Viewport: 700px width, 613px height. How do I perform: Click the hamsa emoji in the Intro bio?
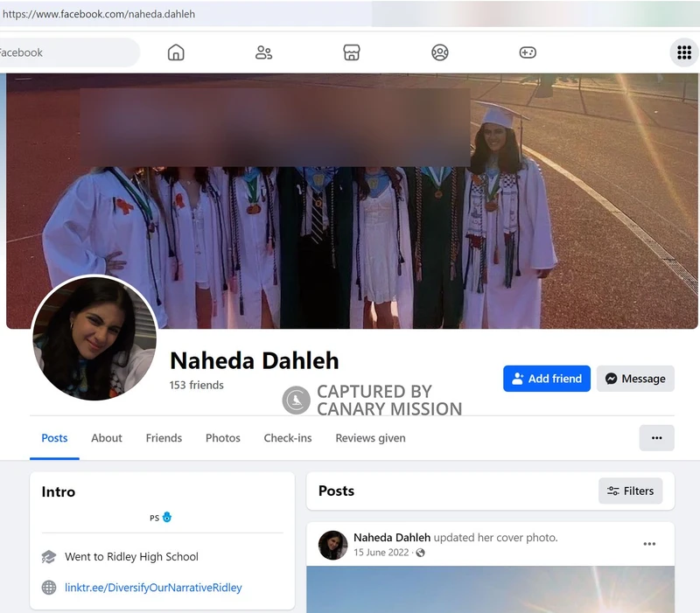[167, 517]
